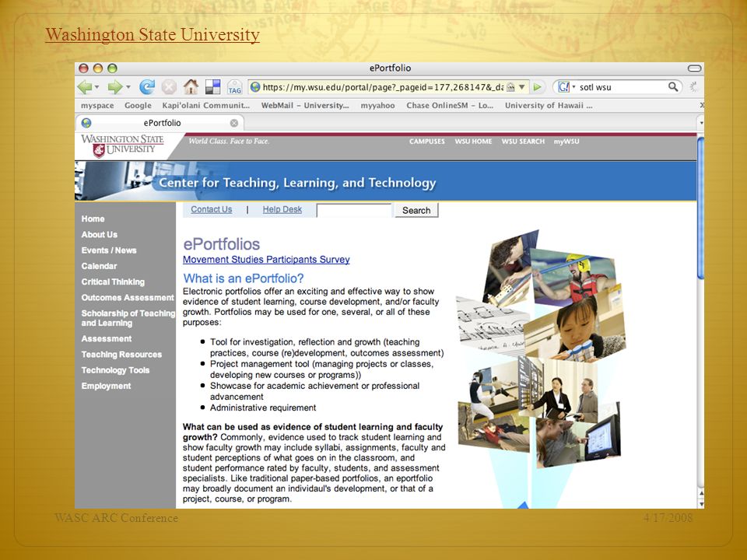
Task: Open the Help Desk link
Action: 282,209
